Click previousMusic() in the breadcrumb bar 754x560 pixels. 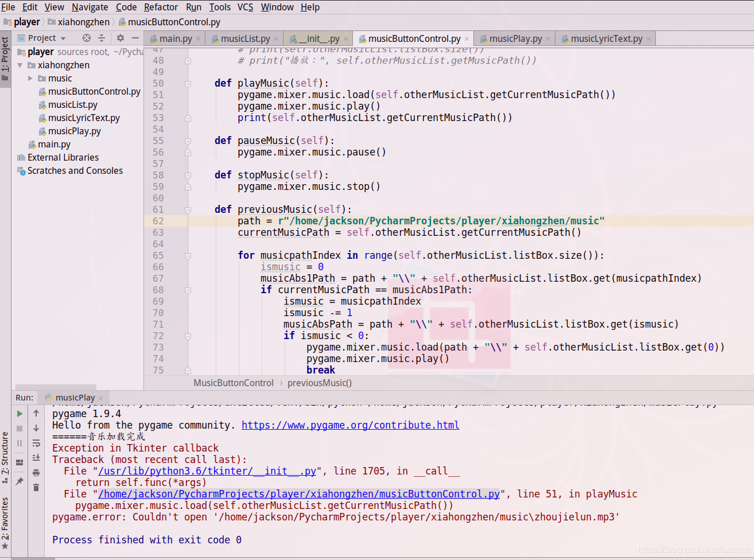coord(320,383)
